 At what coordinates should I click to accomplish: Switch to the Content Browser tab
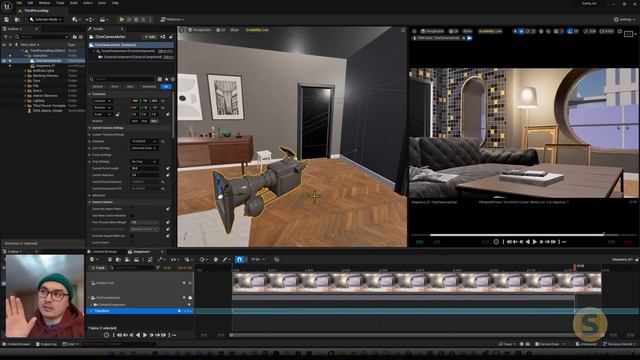click(103, 252)
